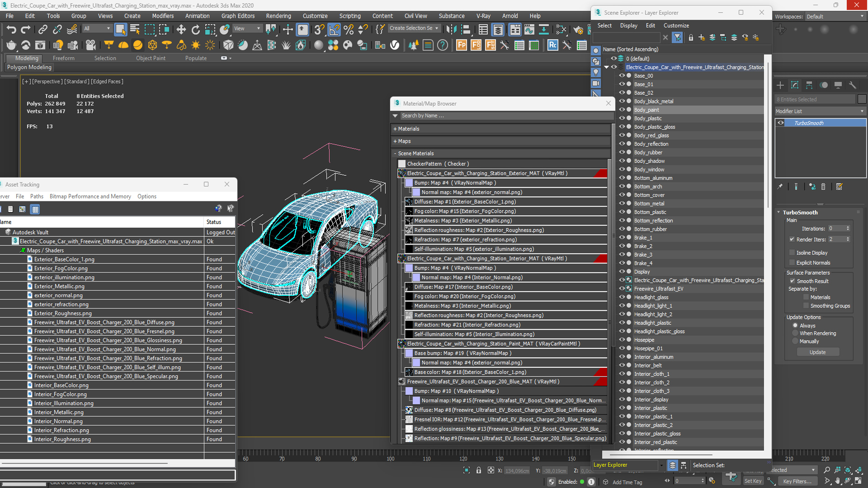Click the RailClone Rc icon
Viewport: 868px width, 488px height.
552,45
